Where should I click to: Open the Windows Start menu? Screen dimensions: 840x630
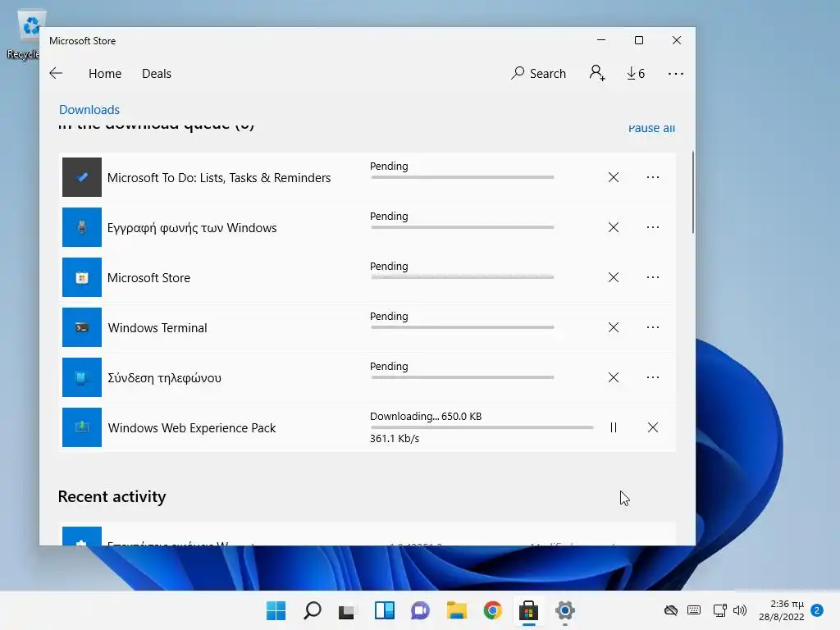tap(276, 610)
